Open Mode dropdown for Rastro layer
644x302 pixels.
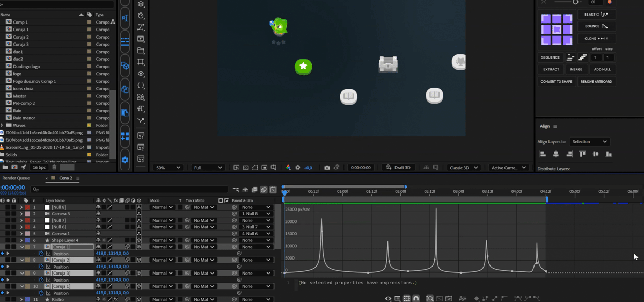[162, 299]
